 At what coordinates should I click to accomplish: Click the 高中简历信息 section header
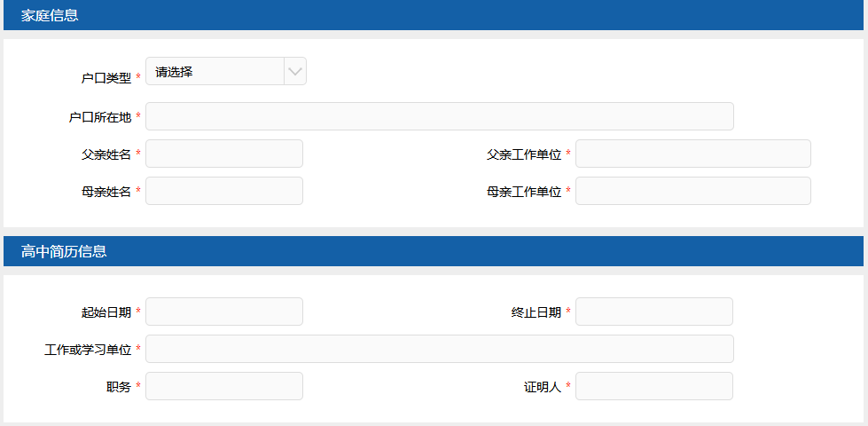click(434, 251)
